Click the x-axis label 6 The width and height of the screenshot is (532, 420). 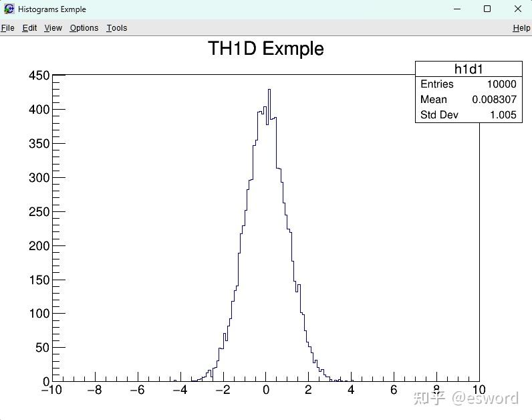(x=394, y=390)
